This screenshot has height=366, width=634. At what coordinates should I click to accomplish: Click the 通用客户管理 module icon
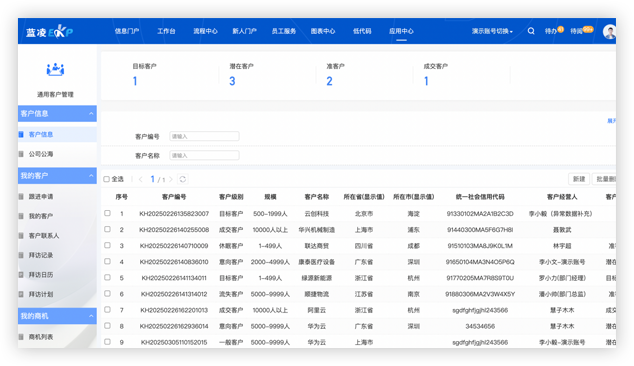55,70
